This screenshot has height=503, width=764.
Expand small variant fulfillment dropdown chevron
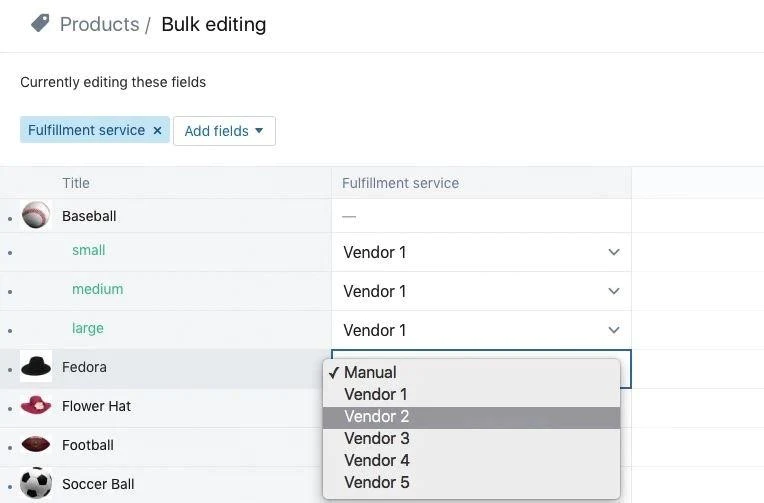(x=614, y=252)
